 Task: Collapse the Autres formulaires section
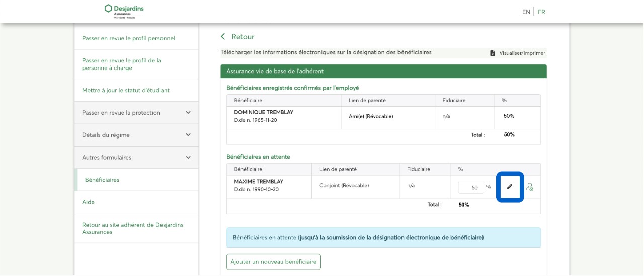[188, 158]
